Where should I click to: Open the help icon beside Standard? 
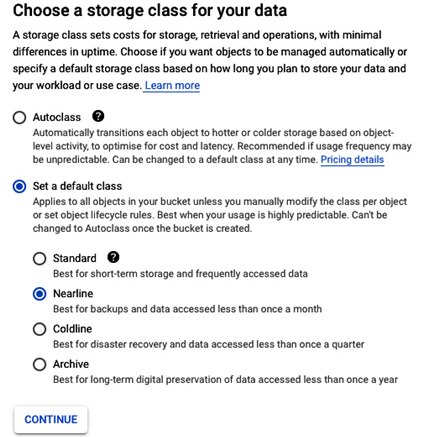pyautogui.click(x=113, y=257)
